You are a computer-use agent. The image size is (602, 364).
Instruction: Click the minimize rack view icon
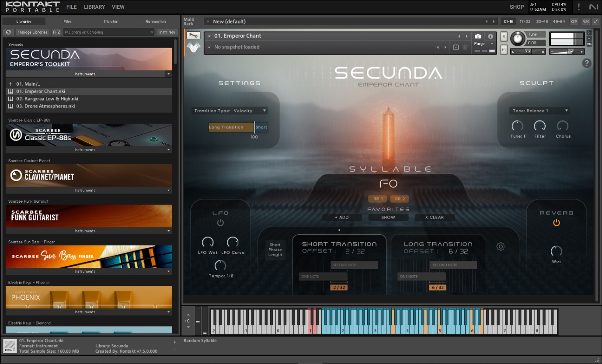(x=596, y=21)
